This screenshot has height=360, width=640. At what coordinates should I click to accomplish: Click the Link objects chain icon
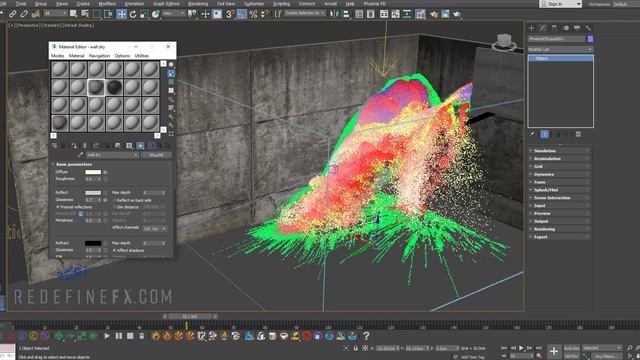click(x=13, y=14)
